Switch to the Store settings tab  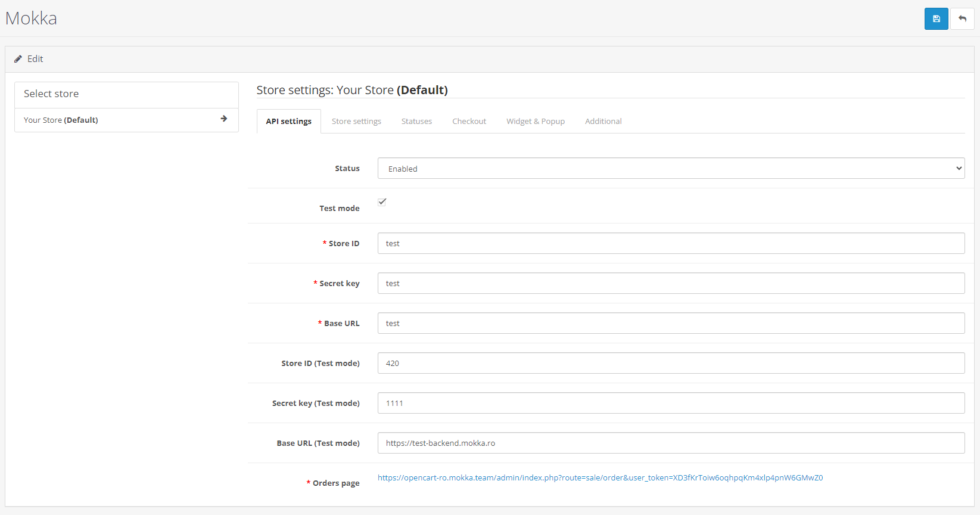[356, 122]
